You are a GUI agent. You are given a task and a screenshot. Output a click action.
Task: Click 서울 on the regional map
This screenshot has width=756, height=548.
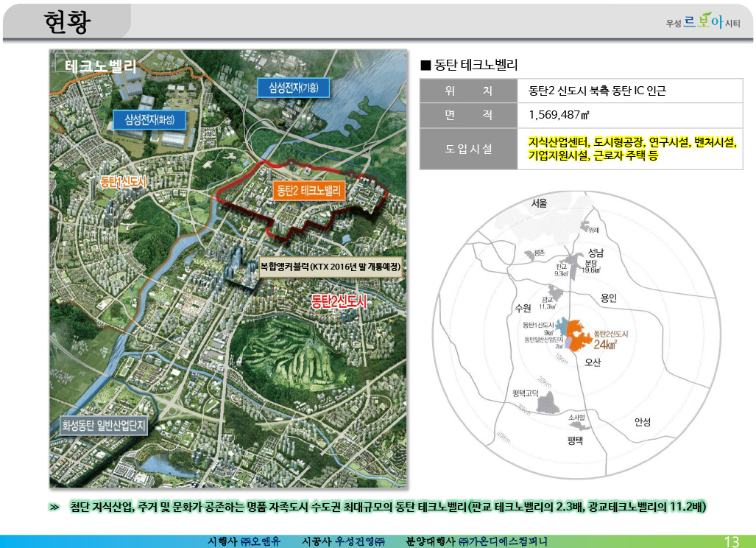(x=540, y=203)
